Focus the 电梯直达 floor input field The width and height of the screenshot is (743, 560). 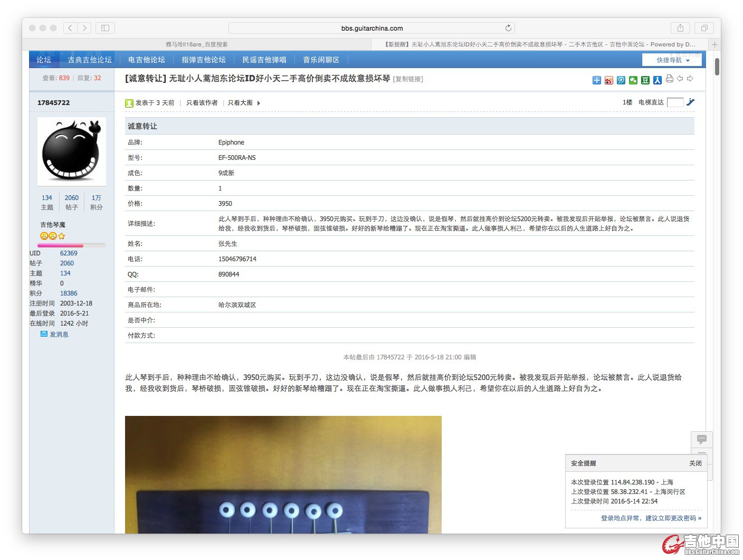click(675, 102)
